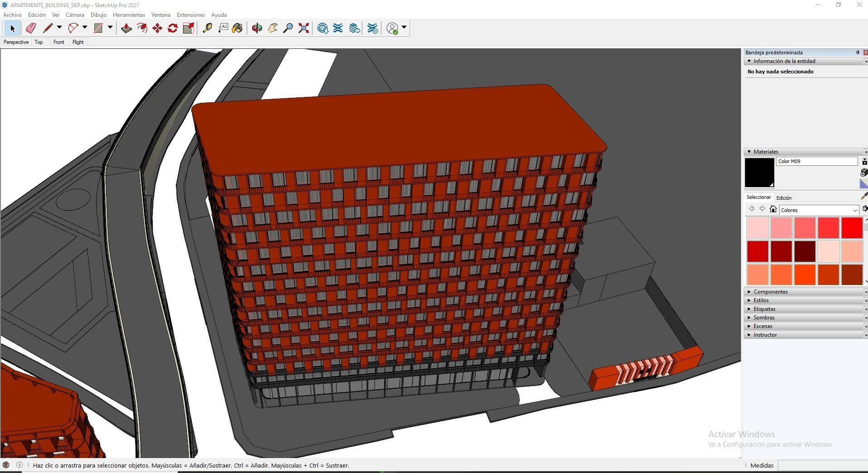Image resolution: width=868 pixels, height=473 pixels.
Task: Expand the Estilos panel
Action: pos(749,300)
